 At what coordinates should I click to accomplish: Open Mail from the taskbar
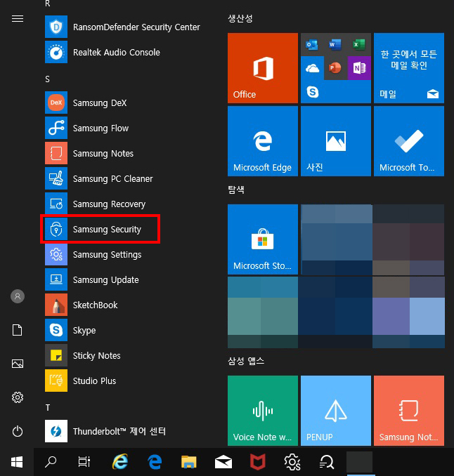pyautogui.click(x=223, y=462)
